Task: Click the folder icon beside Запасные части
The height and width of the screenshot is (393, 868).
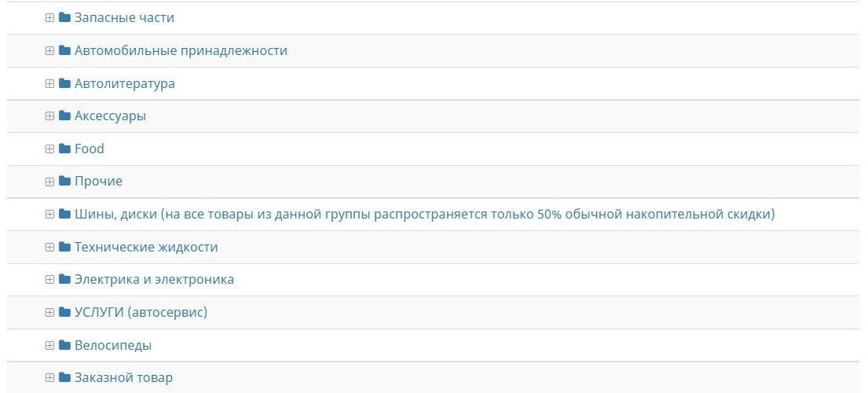Action: (x=64, y=17)
